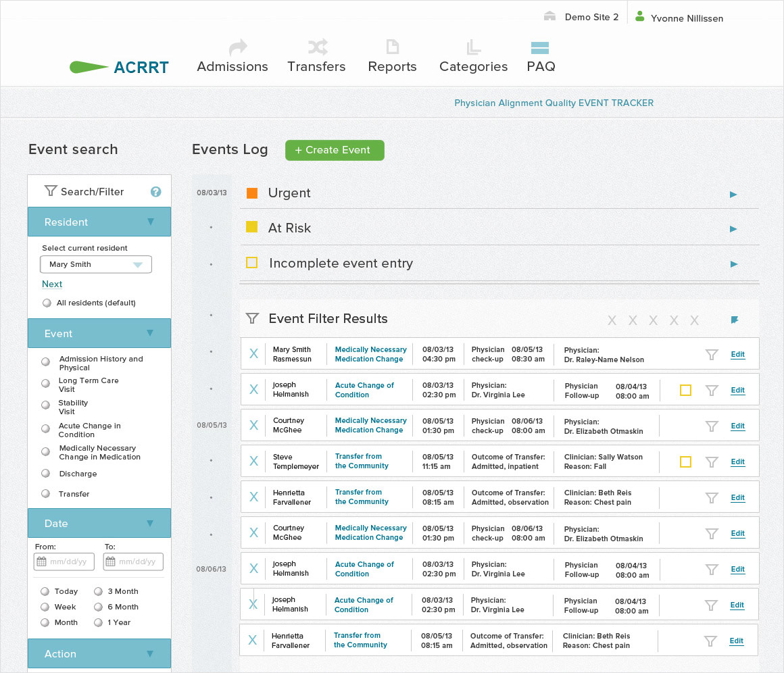784x673 pixels.
Task: Click the help question mark icon
Action: tap(155, 192)
